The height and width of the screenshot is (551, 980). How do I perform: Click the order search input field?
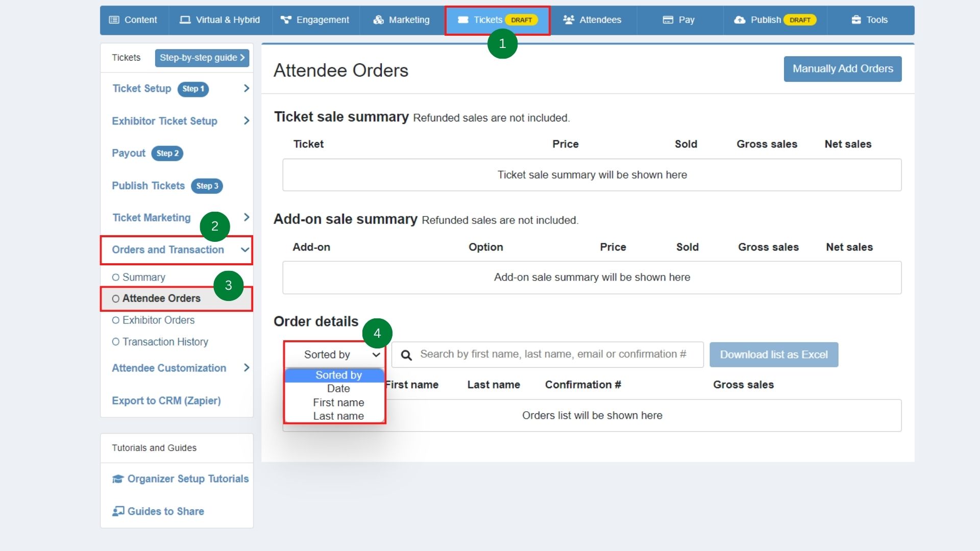pyautogui.click(x=546, y=354)
